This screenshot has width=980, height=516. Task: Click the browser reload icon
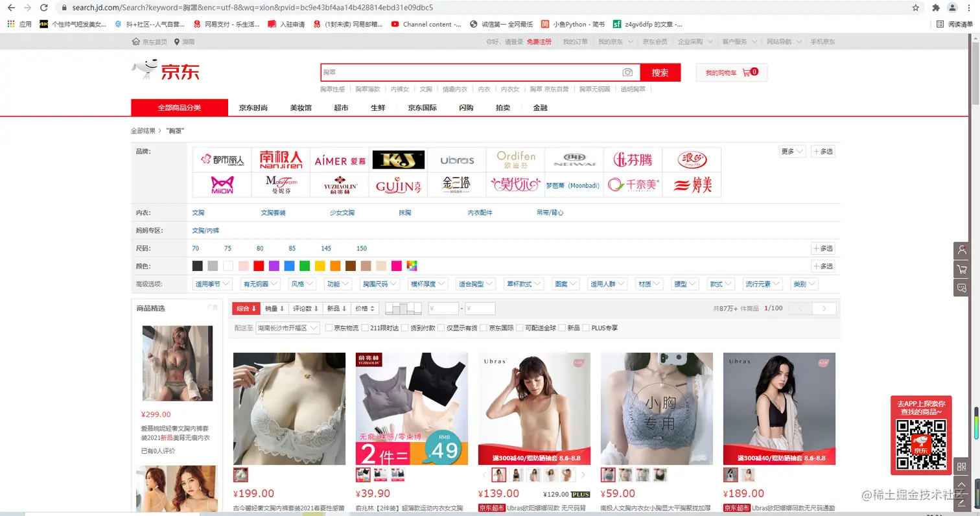pyautogui.click(x=43, y=8)
